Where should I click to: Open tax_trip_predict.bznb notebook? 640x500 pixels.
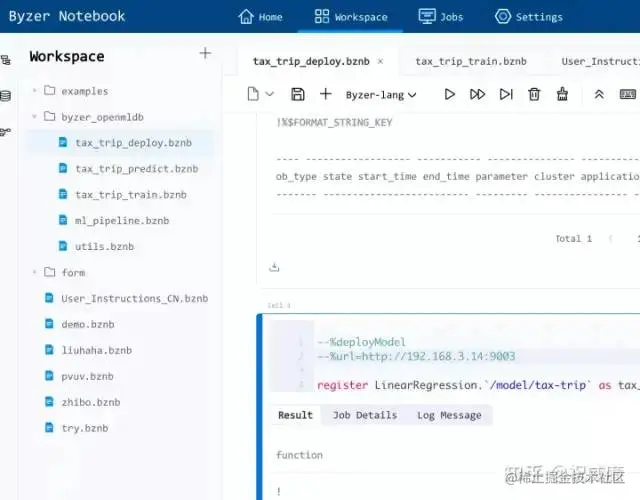[x=136, y=169]
